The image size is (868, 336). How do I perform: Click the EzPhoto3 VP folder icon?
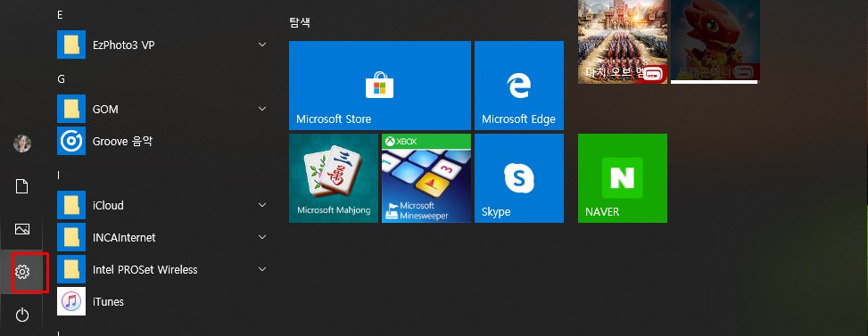coord(71,45)
